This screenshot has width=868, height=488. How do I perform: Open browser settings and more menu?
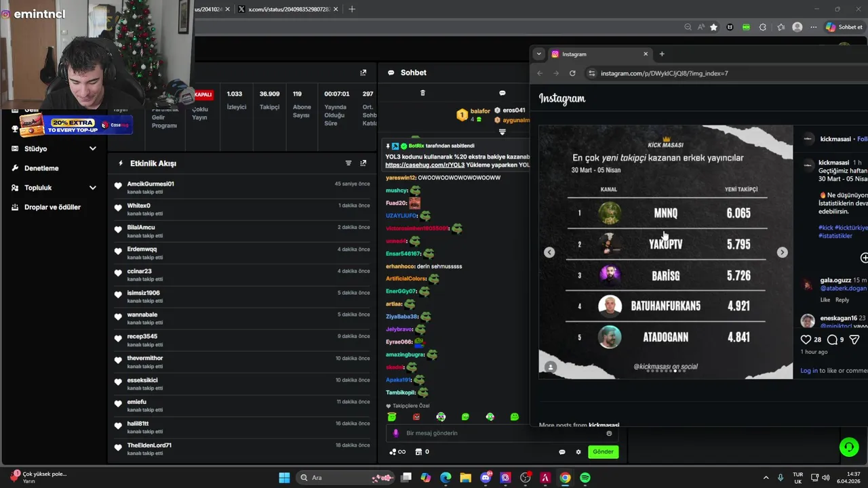[x=814, y=27]
